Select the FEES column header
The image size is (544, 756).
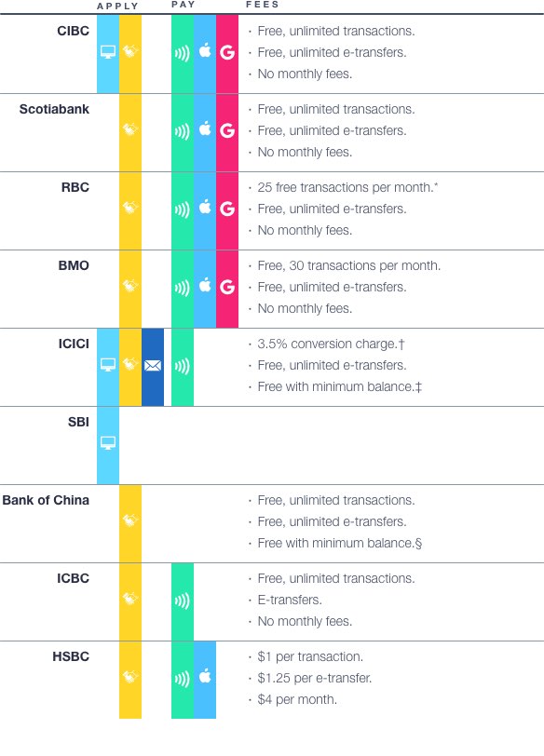click(x=263, y=5)
